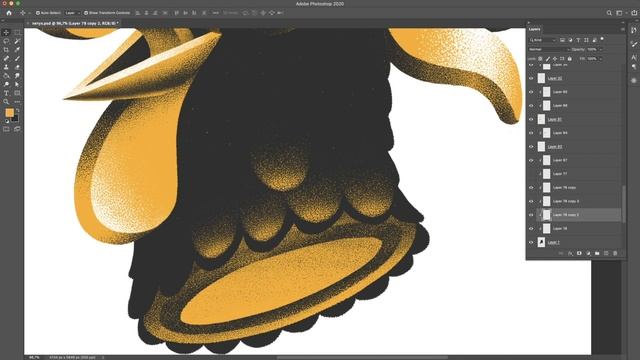Create a new layer icon
Image resolution: width=640 pixels, height=360 pixels.
[606, 253]
